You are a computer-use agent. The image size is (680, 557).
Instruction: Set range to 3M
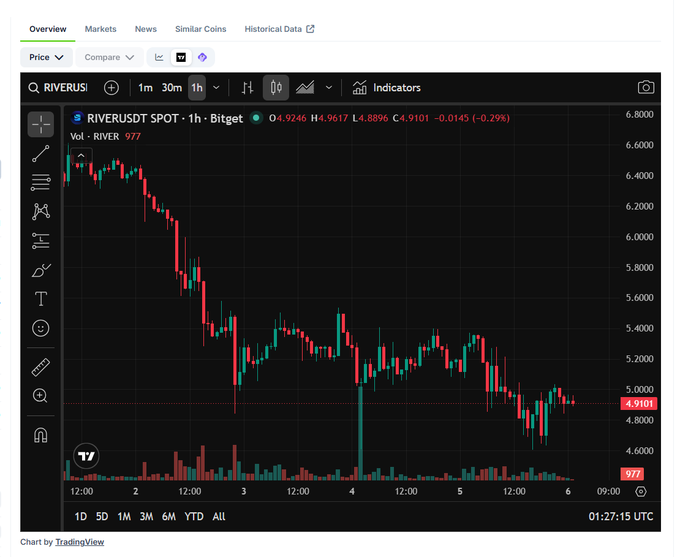pyautogui.click(x=146, y=517)
